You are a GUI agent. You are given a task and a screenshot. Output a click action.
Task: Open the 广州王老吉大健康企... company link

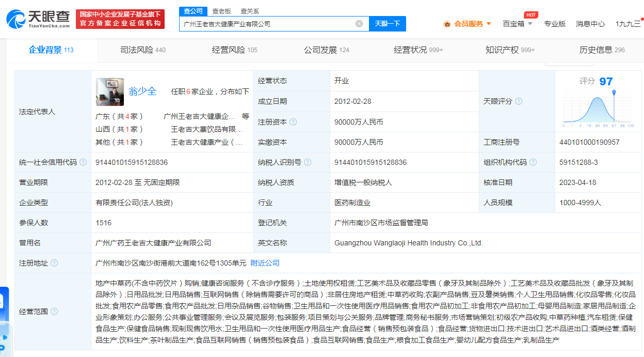pos(199,116)
